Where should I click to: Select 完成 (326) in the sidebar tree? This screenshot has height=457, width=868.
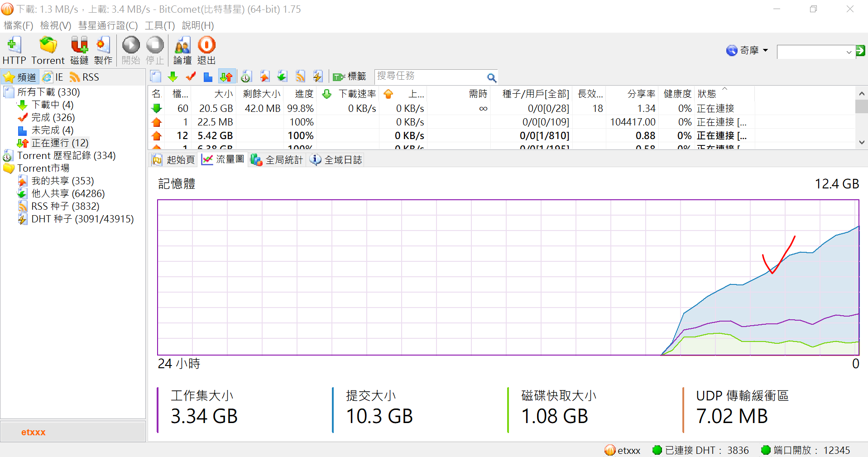pyautogui.click(x=53, y=117)
